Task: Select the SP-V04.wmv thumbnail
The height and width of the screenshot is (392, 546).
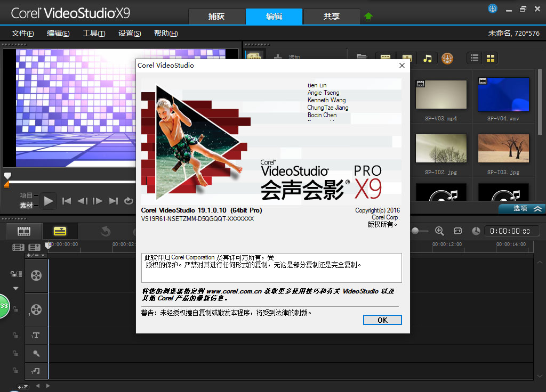Action: 503,94
